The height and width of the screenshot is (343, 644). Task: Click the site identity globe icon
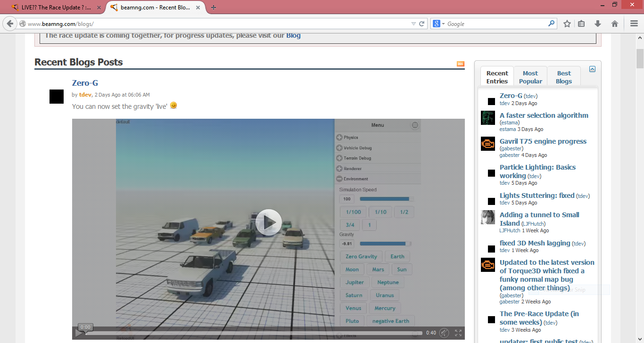pos(22,24)
